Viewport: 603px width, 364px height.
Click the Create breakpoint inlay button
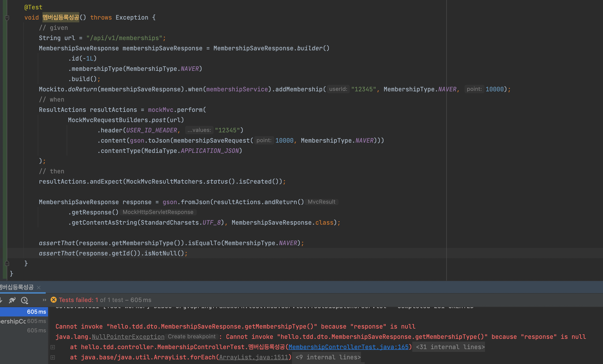click(x=192, y=337)
